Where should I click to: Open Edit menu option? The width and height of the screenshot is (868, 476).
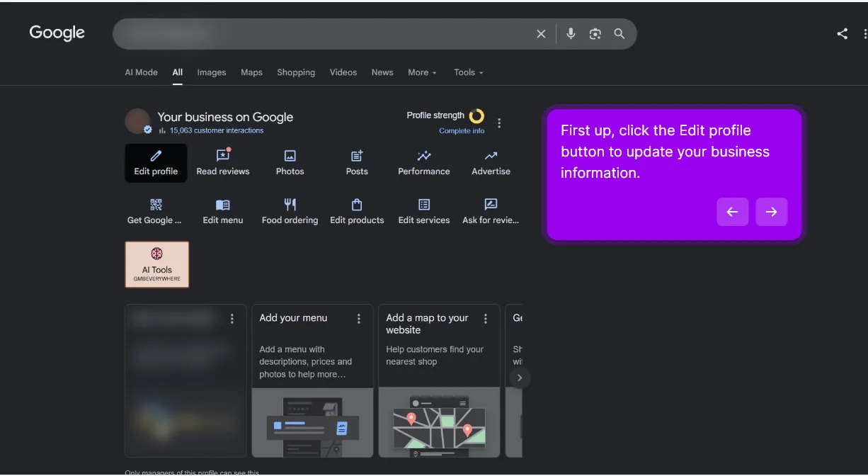(x=223, y=212)
